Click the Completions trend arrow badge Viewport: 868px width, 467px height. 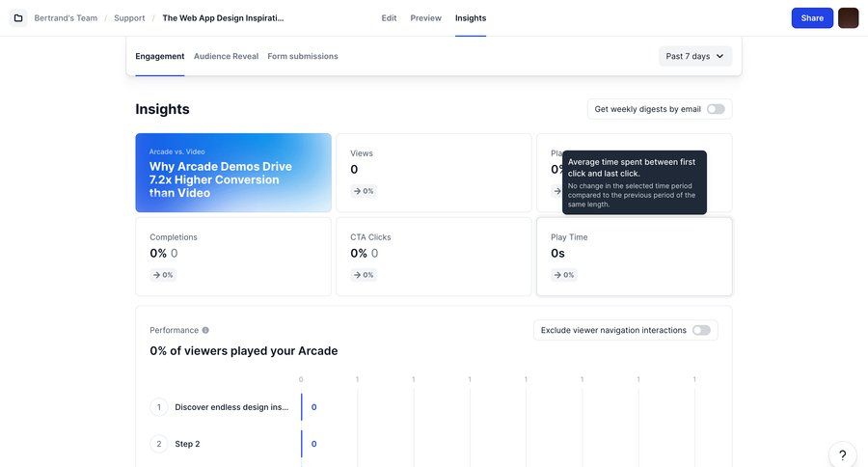point(163,275)
